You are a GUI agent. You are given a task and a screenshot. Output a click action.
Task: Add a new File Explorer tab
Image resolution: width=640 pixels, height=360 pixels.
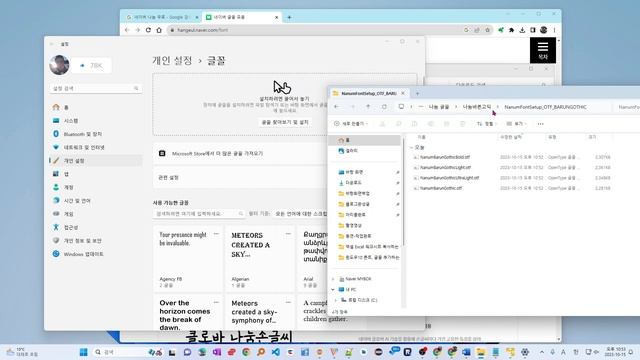pyautogui.click(x=417, y=93)
